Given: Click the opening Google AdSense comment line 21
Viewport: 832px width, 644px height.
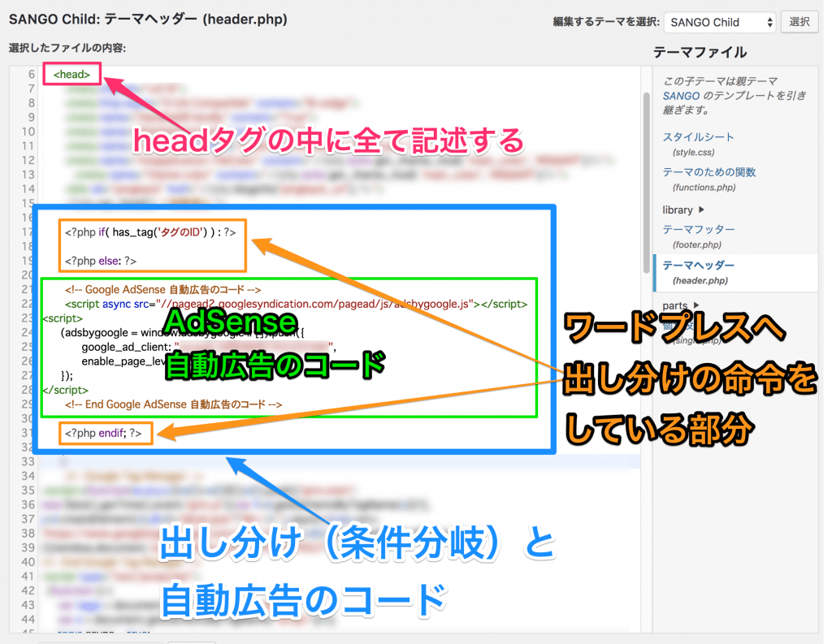Looking at the screenshot, I should 162,290.
